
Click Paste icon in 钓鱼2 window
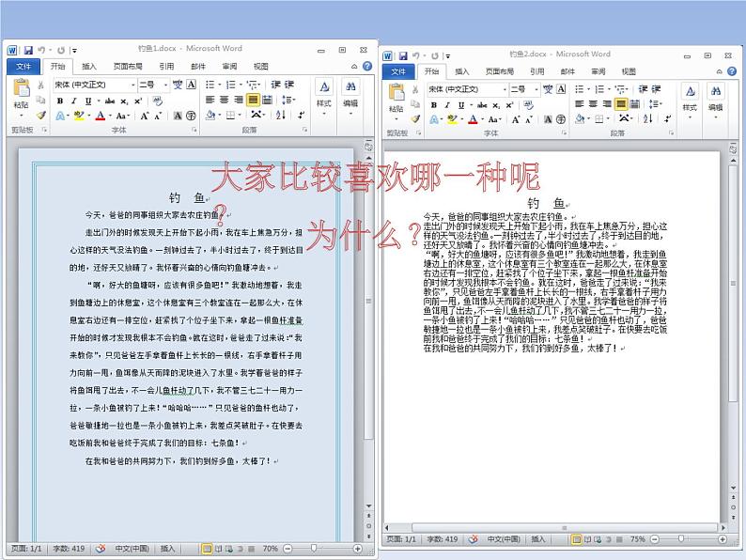point(396,92)
